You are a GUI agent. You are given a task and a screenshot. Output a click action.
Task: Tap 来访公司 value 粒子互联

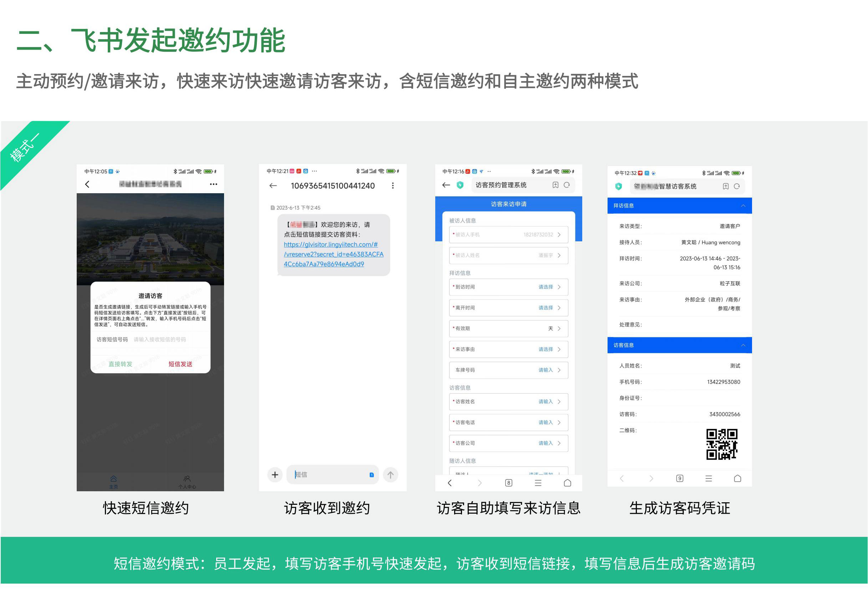coord(730,283)
